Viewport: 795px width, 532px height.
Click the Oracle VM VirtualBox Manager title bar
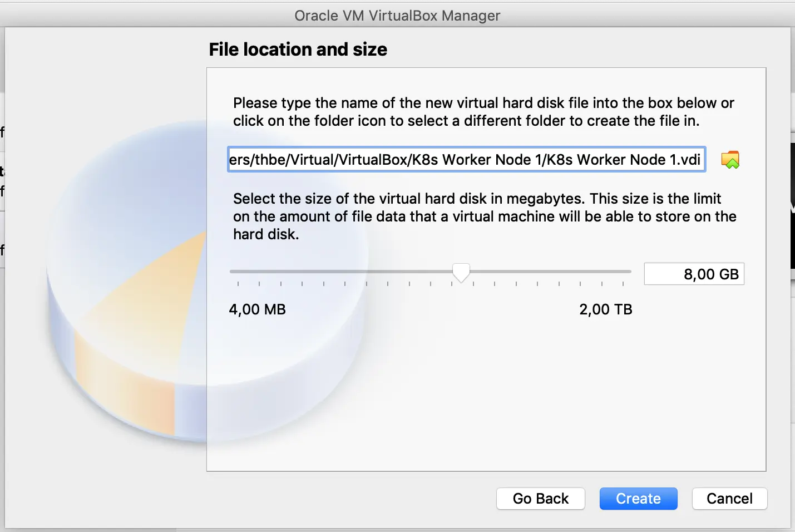coord(397,16)
